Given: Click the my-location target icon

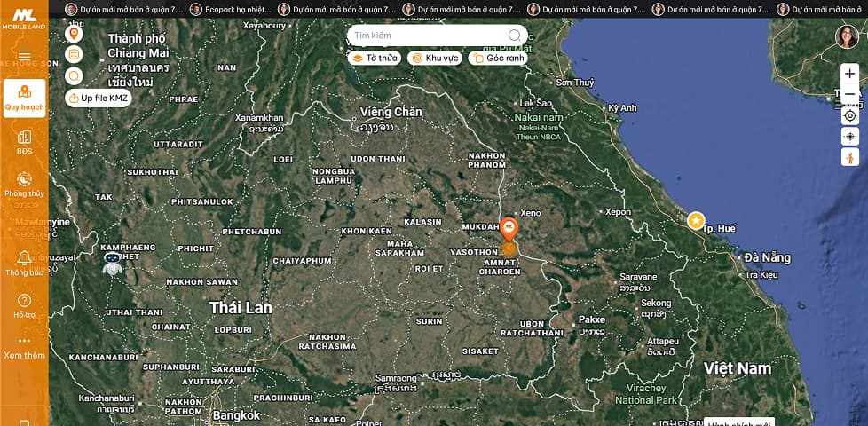Looking at the screenshot, I should click(x=849, y=115).
